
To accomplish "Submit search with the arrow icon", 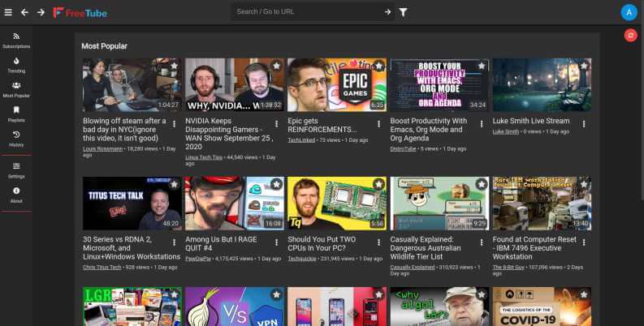I will pyautogui.click(x=387, y=12).
